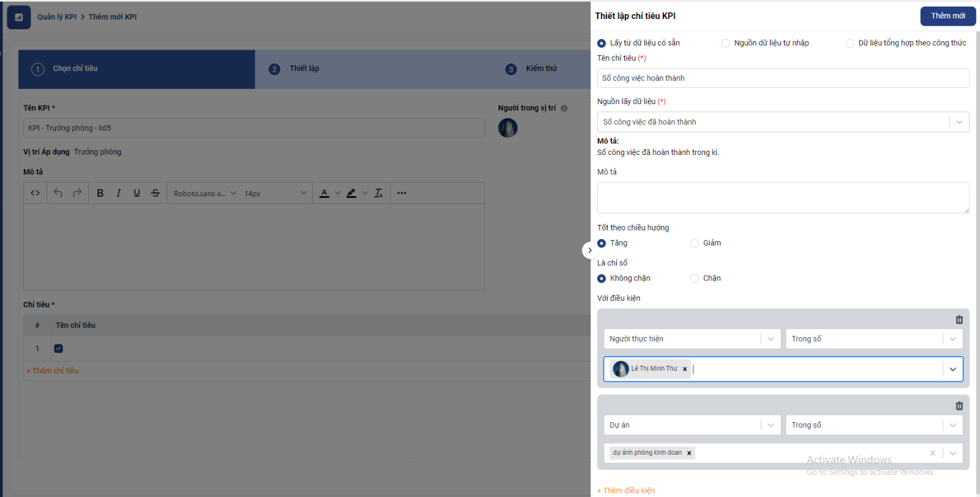
Task: Click the undo arrow in editor toolbar
Action: coord(58,193)
